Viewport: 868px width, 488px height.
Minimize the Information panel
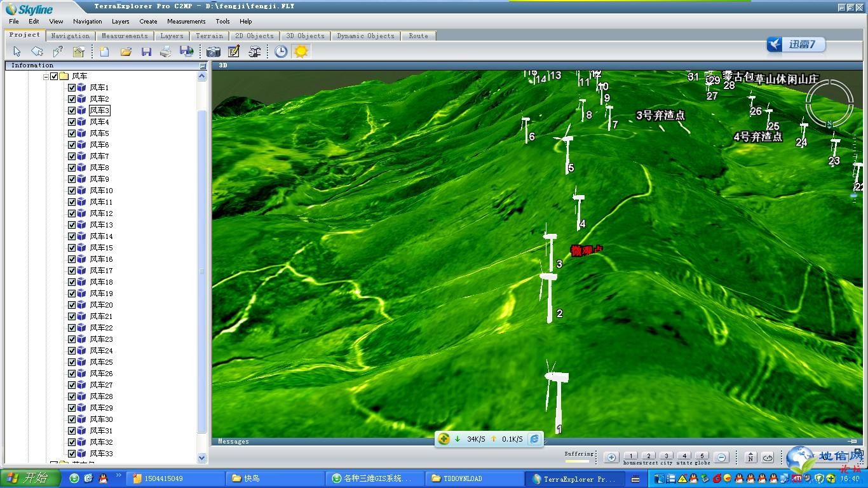tap(203, 65)
